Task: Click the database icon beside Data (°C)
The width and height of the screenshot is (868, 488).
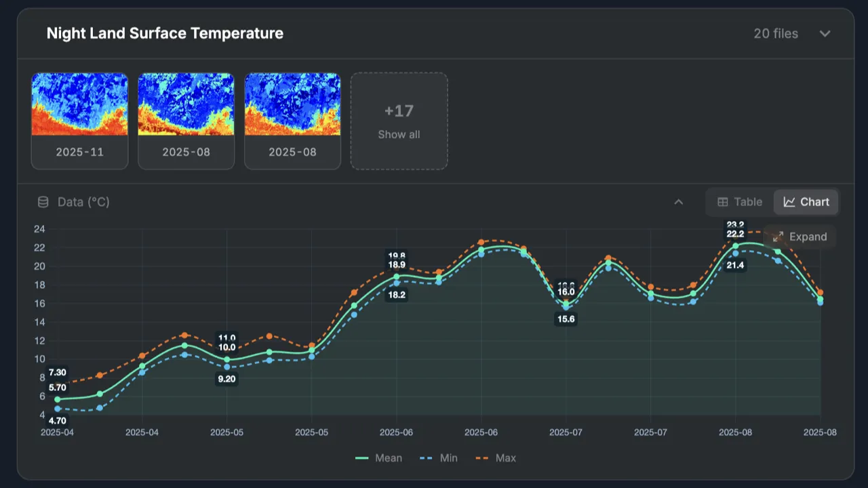Action: click(x=43, y=202)
